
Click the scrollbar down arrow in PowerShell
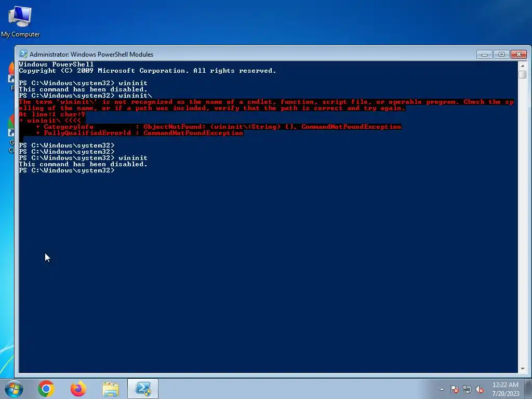(523, 368)
